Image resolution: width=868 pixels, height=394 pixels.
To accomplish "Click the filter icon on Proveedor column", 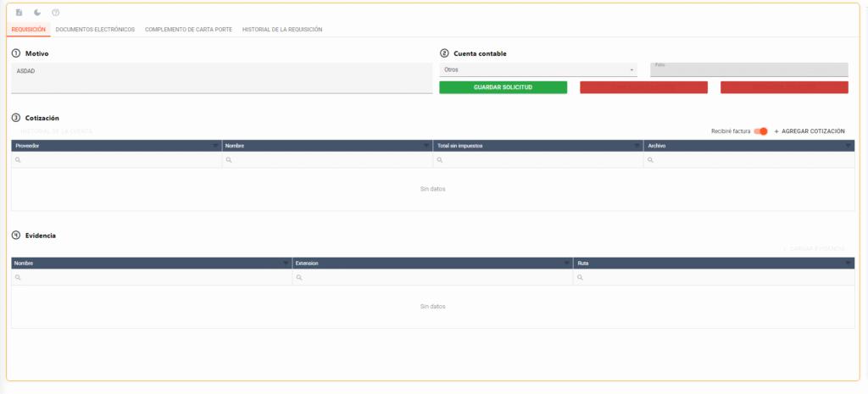I will coord(215,146).
